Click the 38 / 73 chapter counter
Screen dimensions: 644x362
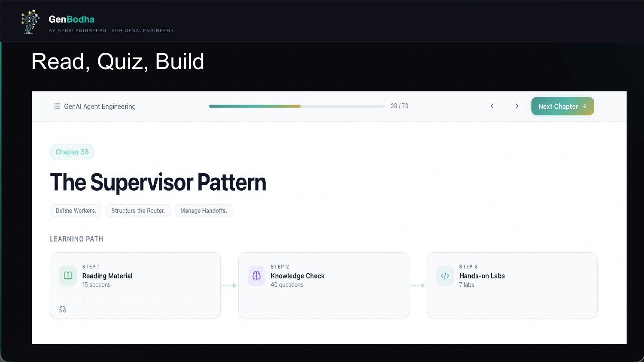[x=399, y=106]
